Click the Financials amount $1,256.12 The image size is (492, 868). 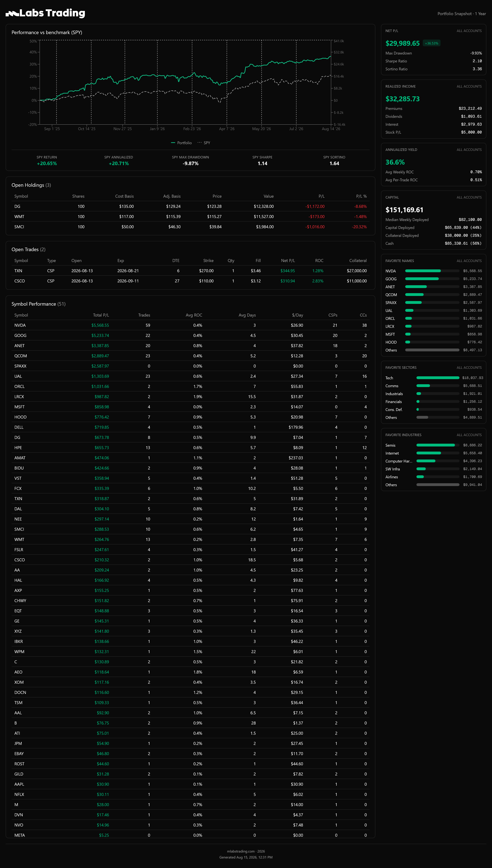click(x=472, y=402)
